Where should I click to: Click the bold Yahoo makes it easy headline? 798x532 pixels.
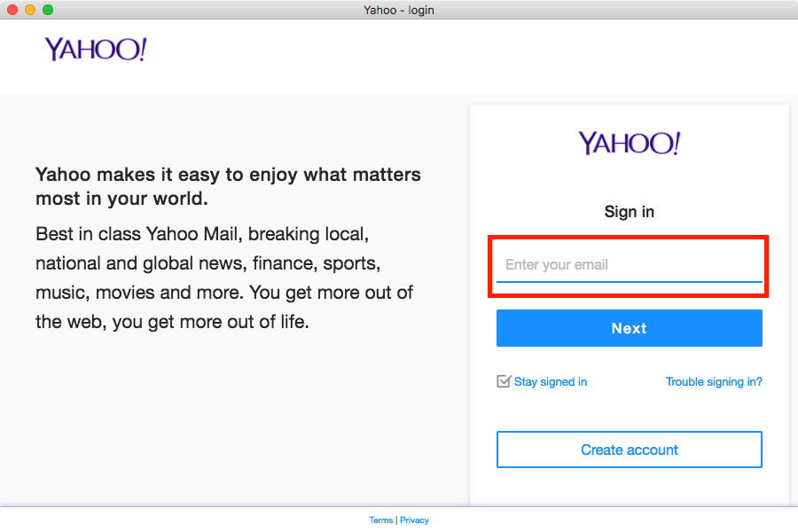(x=228, y=186)
